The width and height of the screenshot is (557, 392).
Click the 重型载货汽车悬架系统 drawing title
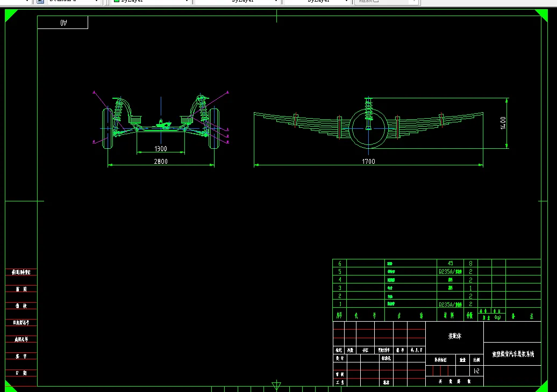(512, 354)
